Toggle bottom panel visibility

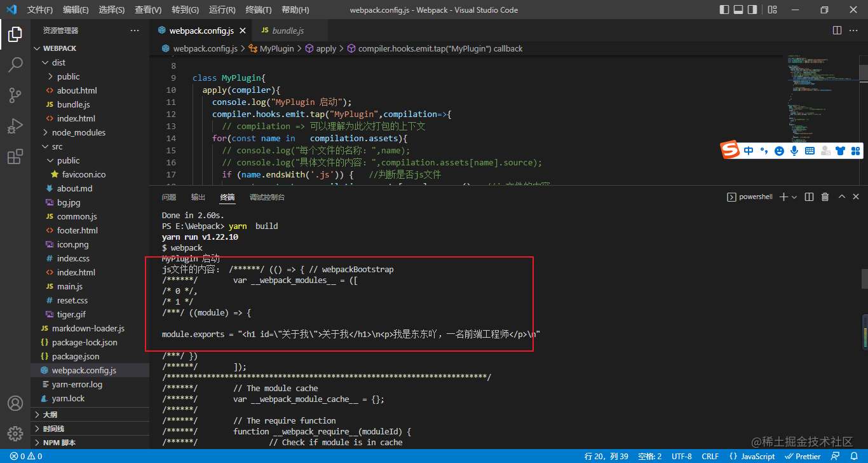[x=738, y=10]
